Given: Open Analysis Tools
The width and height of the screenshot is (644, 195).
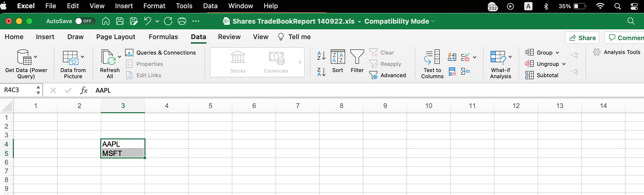Looking at the screenshot, I should (x=617, y=52).
